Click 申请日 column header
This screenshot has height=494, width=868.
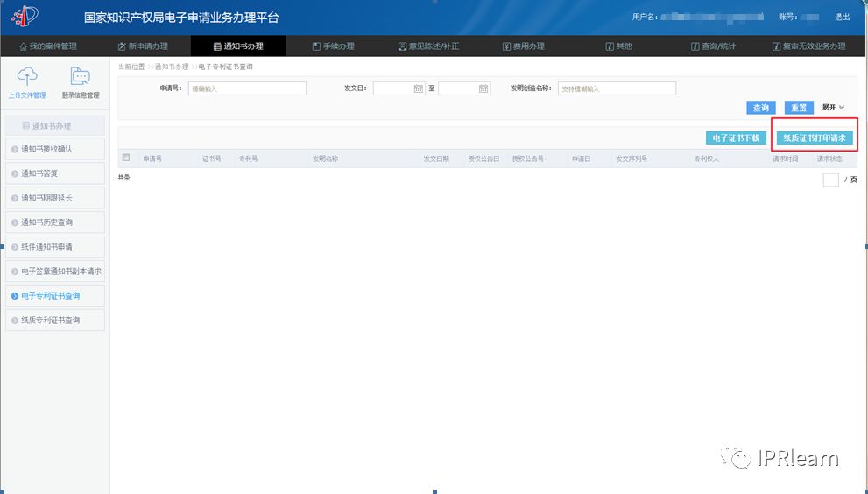581,159
